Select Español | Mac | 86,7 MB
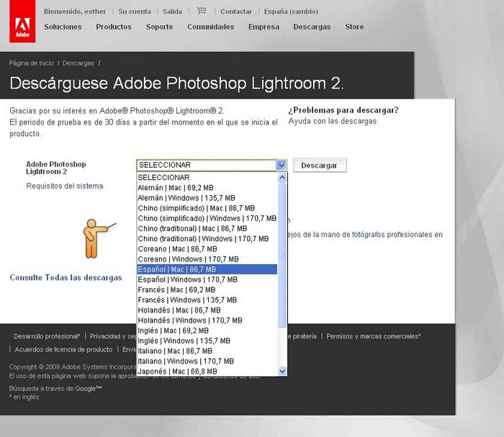This screenshot has height=437, width=504. 207,269
